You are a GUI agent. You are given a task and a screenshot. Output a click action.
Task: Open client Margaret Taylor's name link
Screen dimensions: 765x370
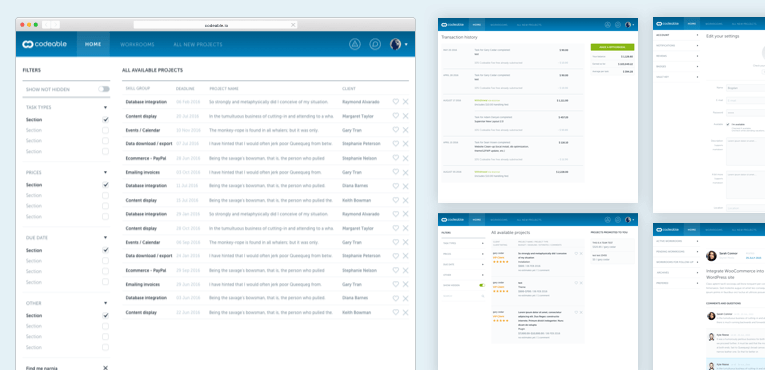pos(358,116)
